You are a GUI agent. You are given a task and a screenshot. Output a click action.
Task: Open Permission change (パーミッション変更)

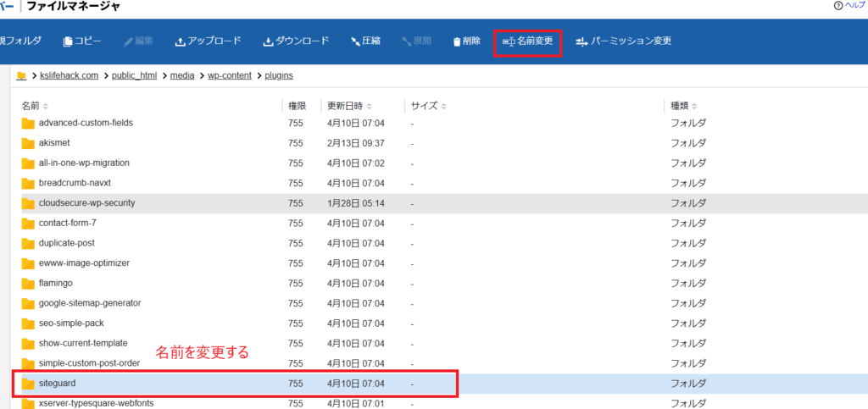(x=623, y=41)
